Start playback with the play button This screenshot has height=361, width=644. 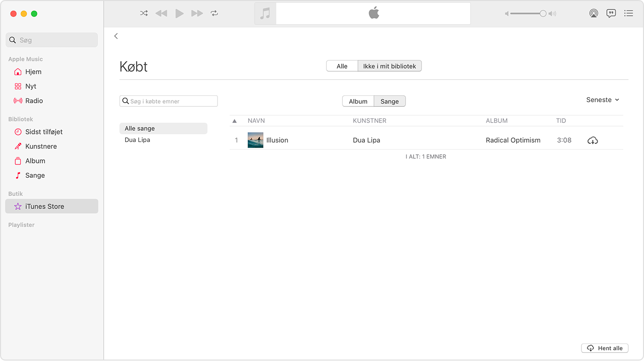pos(179,13)
